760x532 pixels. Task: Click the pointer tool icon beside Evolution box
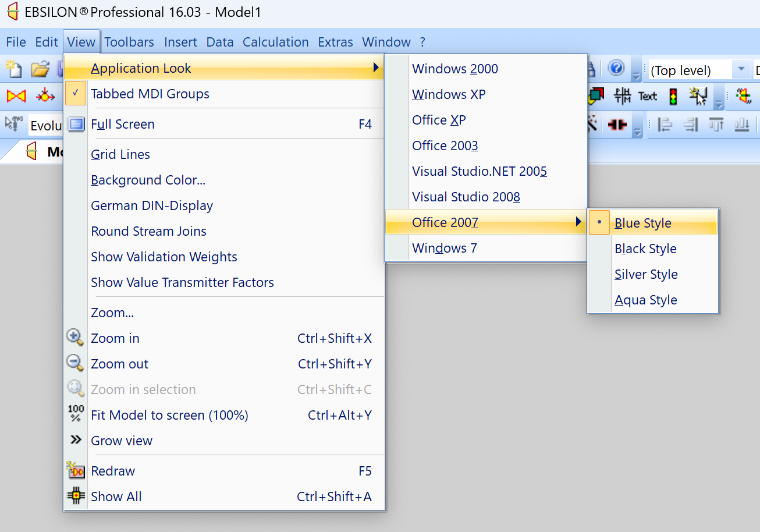click(x=14, y=124)
